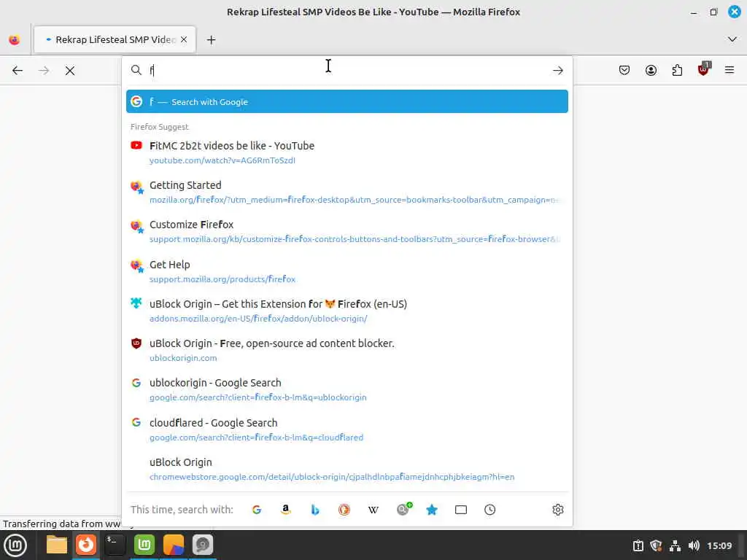This screenshot has height=560, width=747.
Task: Open ublockorigin - Google Search suggestion
Action: tap(347, 389)
